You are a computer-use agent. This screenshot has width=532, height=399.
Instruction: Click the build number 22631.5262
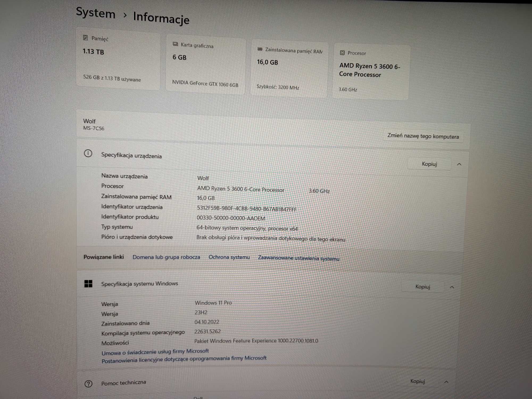[x=207, y=331]
